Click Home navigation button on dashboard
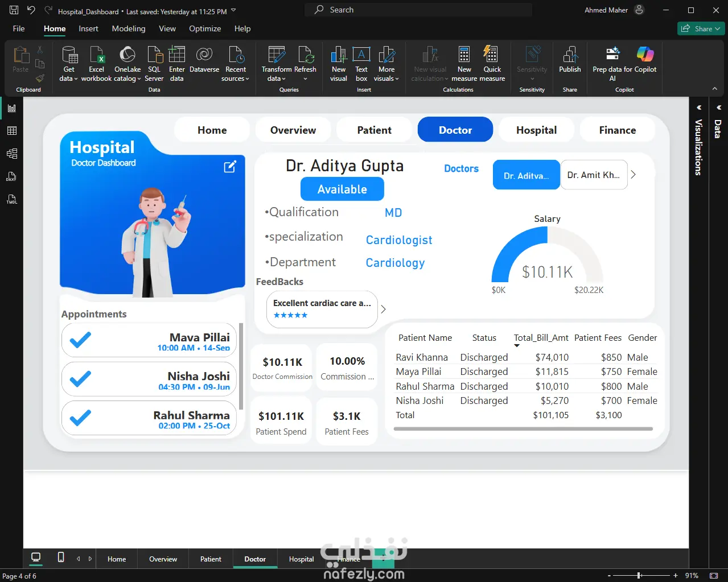Viewport: 728px width, 582px height. 212,130
